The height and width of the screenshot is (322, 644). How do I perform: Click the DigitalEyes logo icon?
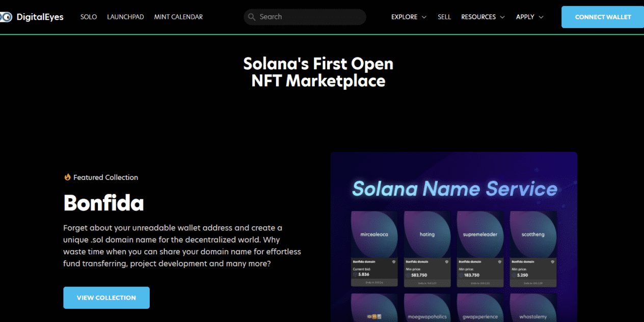[x=6, y=17]
